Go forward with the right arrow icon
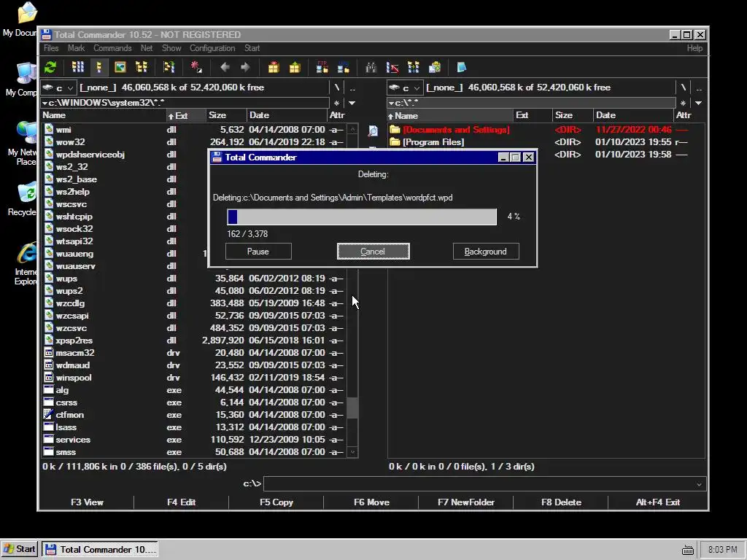Viewport: 747px width, 560px height. click(245, 67)
